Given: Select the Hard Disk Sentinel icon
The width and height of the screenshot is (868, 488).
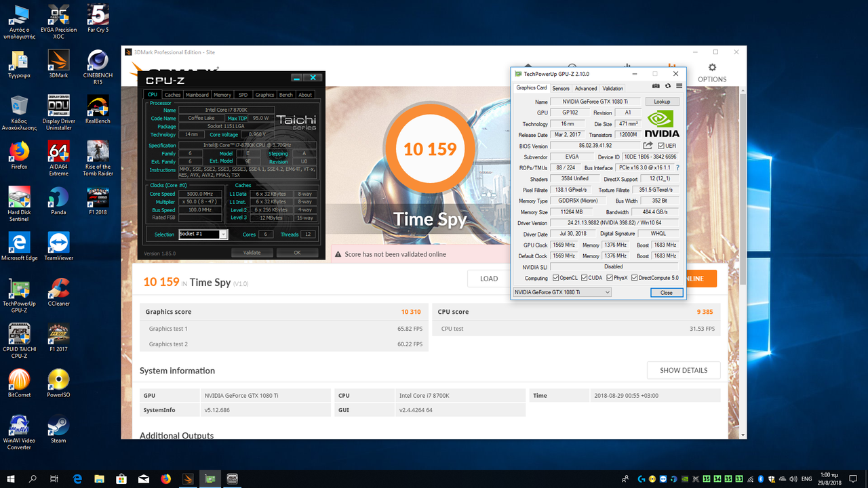Looking at the screenshot, I should click(x=19, y=205).
